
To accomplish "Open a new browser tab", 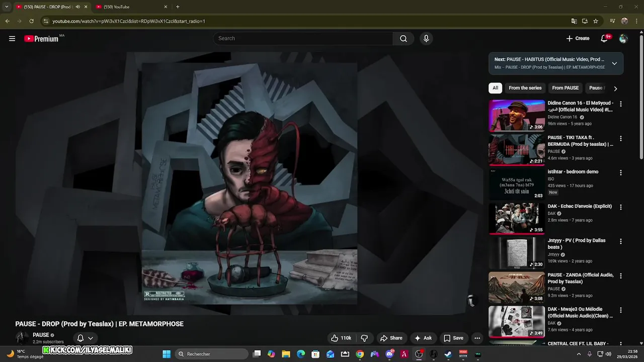I will (x=178, y=7).
